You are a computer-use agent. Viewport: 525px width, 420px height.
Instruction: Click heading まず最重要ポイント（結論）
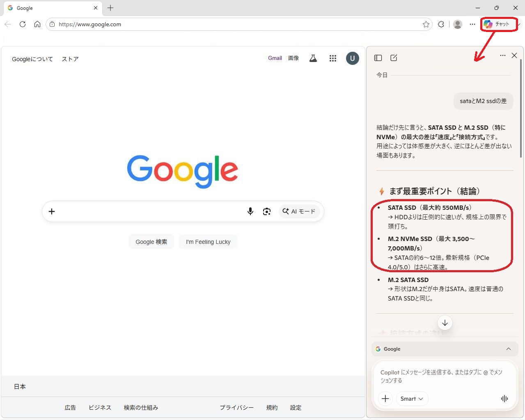click(x=434, y=191)
